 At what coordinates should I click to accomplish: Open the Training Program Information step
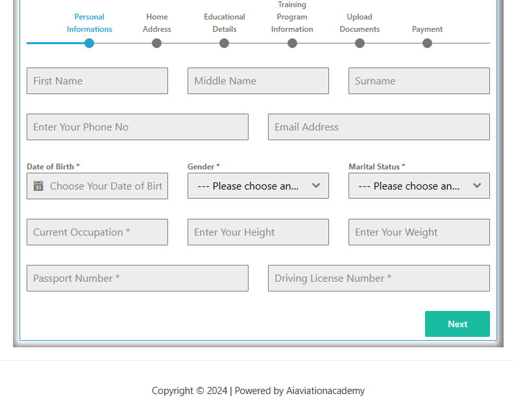[x=292, y=43]
